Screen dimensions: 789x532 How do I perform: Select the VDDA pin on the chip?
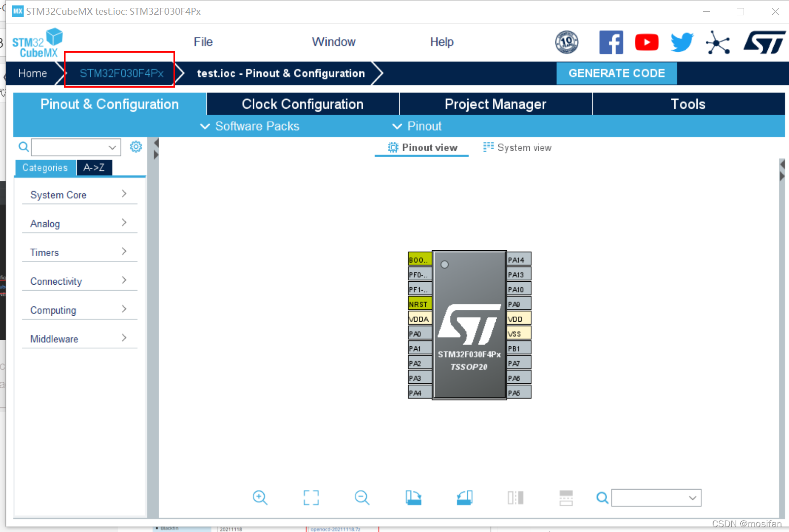click(x=420, y=318)
